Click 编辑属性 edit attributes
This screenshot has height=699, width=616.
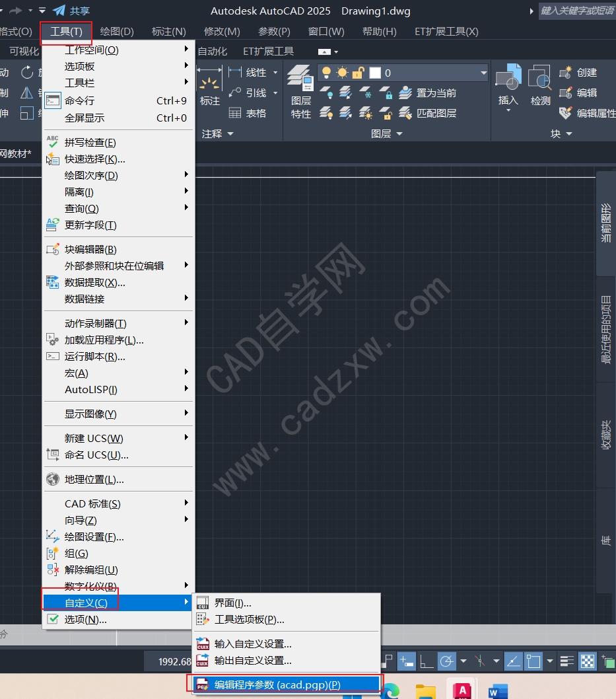click(587, 113)
